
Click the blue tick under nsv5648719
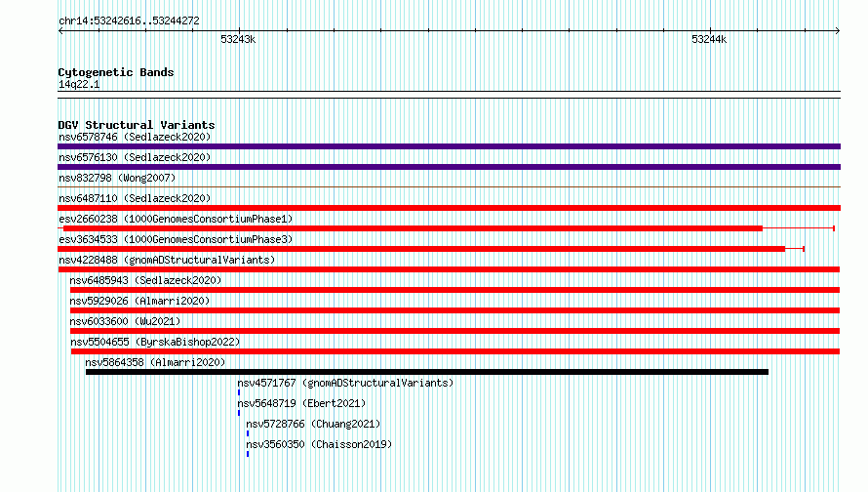(x=239, y=413)
